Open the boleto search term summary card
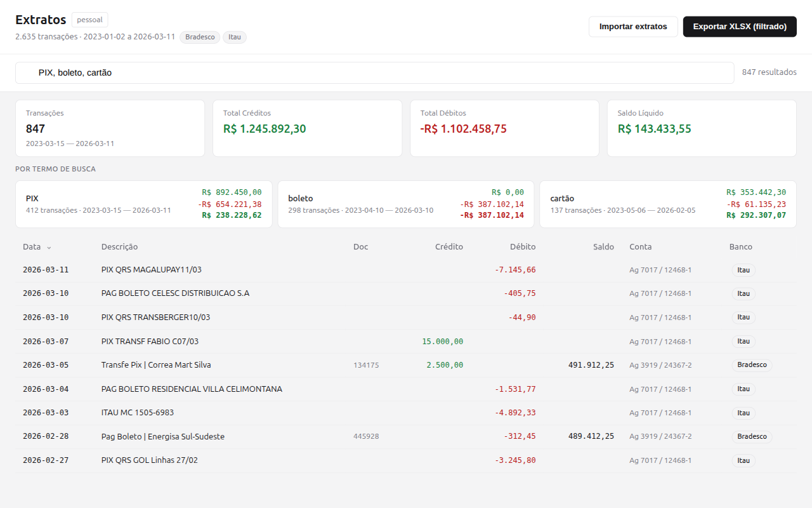The image size is (812, 508). coord(406,204)
